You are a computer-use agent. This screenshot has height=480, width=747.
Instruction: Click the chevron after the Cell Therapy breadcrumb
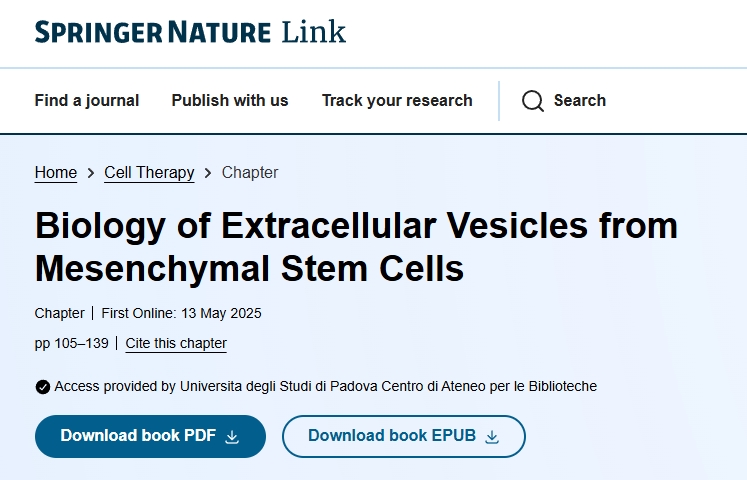tap(208, 173)
